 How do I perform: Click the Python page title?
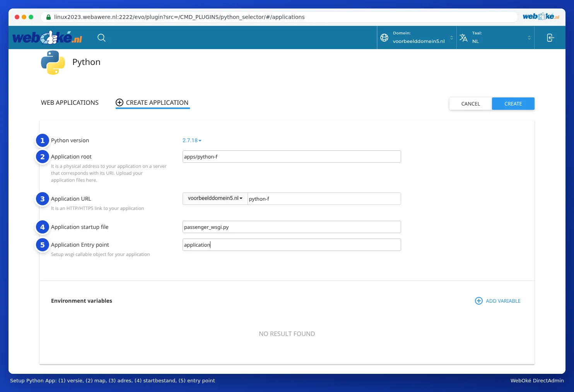pos(86,62)
